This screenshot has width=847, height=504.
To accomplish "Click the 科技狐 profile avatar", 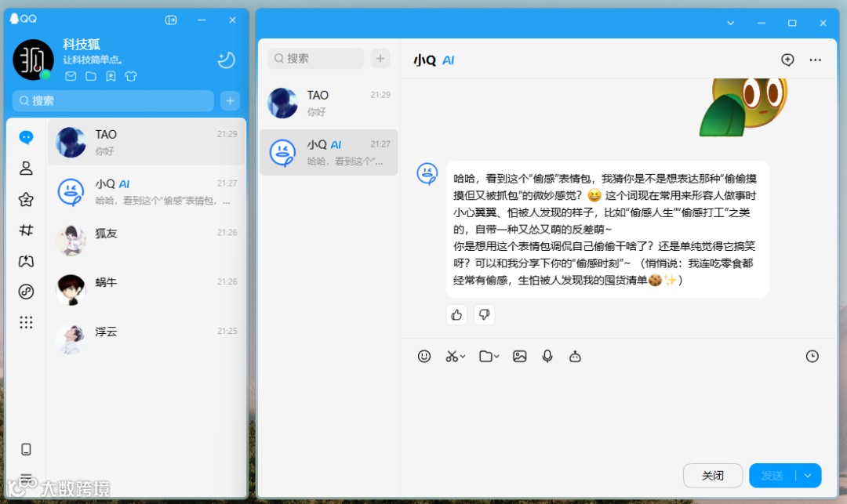I will coord(33,60).
